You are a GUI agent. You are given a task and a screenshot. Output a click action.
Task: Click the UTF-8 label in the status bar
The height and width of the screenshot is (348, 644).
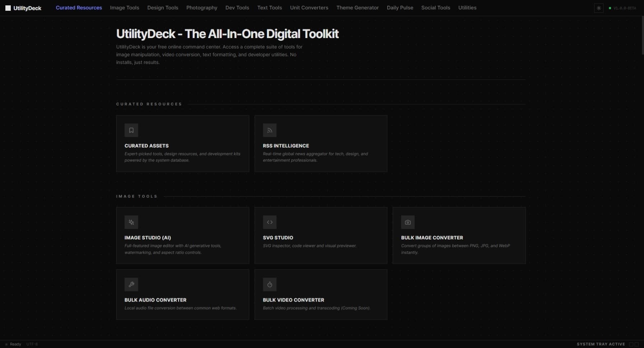(x=32, y=344)
